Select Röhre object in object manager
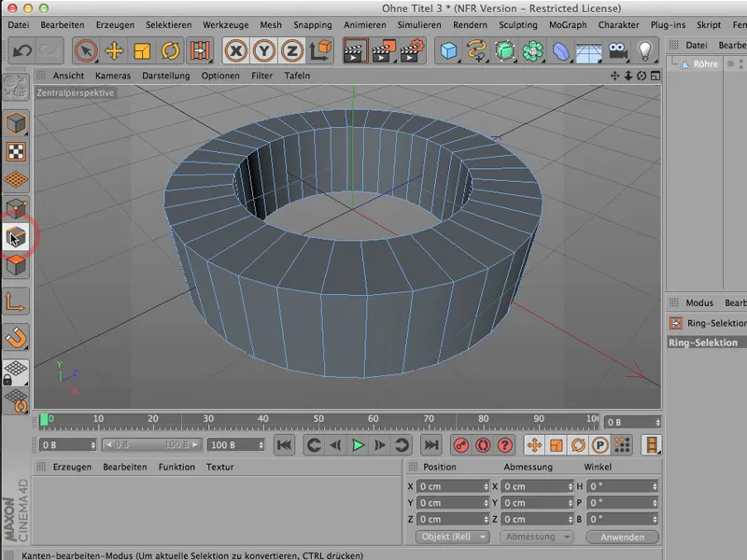 click(705, 63)
